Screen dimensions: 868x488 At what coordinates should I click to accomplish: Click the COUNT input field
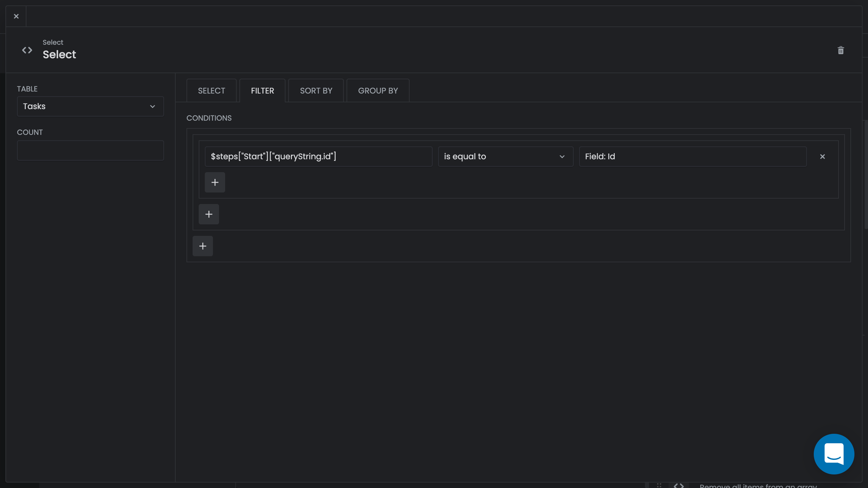tap(91, 150)
